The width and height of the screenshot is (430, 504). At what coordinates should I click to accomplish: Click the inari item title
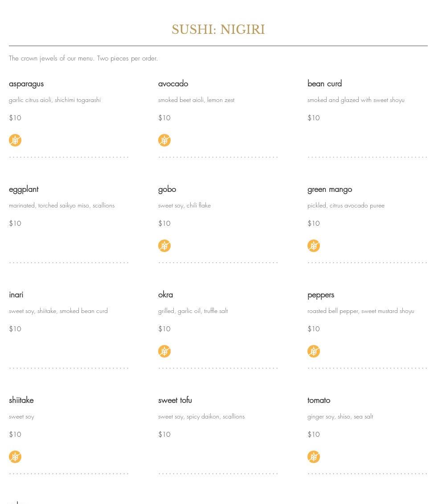[16, 295]
